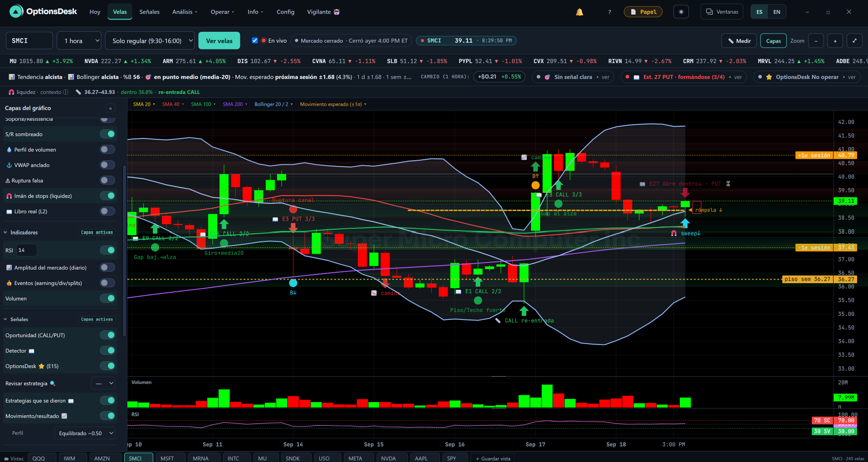Open the Señales menu item
The image size is (868, 462).
tap(149, 12)
